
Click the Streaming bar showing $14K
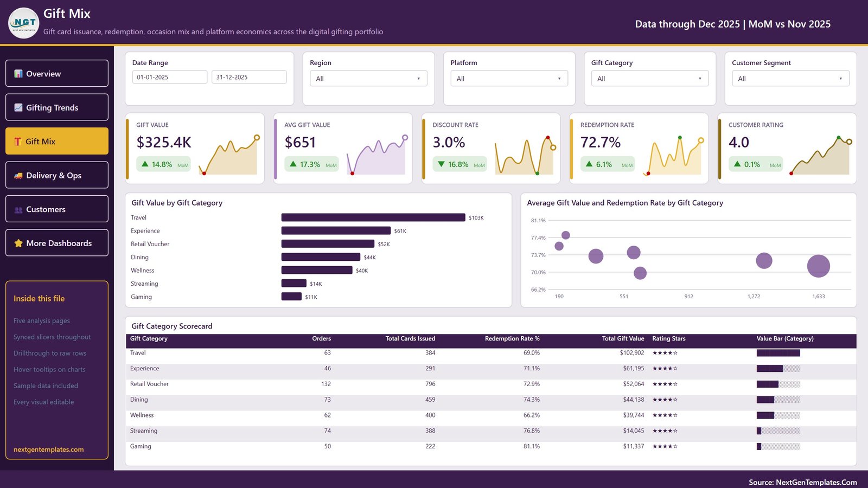tap(293, 284)
